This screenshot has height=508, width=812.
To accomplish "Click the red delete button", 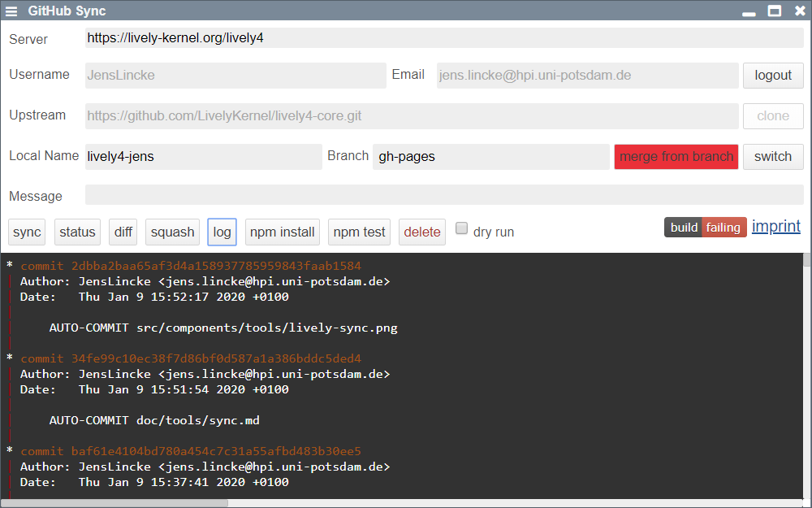I will tap(421, 232).
